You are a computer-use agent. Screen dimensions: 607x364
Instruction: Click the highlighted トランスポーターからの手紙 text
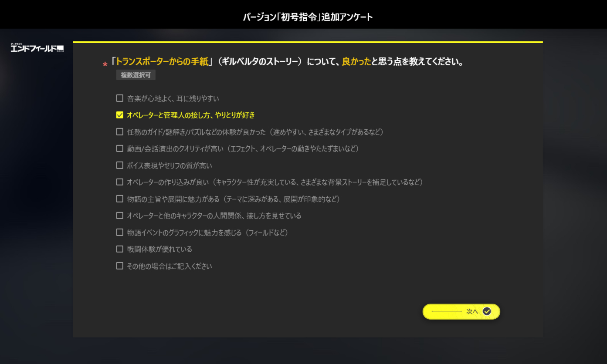(161, 62)
